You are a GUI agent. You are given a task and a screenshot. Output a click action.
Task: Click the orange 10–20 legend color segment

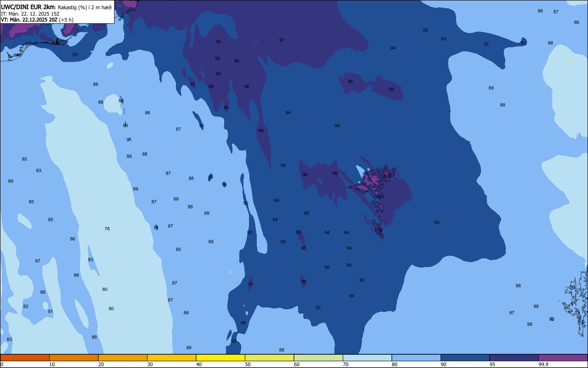pos(73,357)
